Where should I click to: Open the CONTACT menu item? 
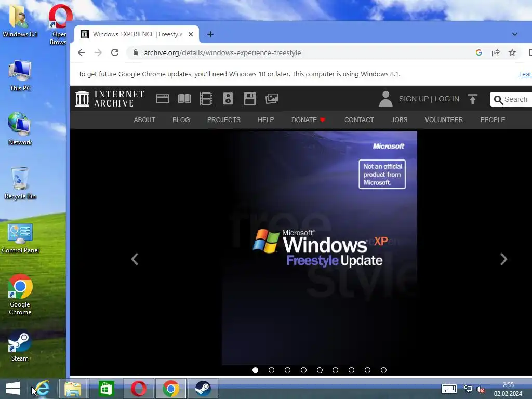[359, 120]
